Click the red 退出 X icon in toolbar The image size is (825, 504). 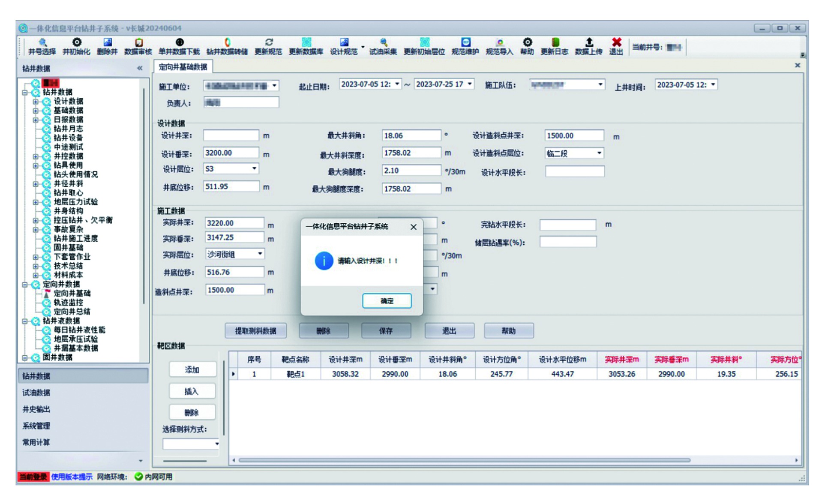[616, 42]
